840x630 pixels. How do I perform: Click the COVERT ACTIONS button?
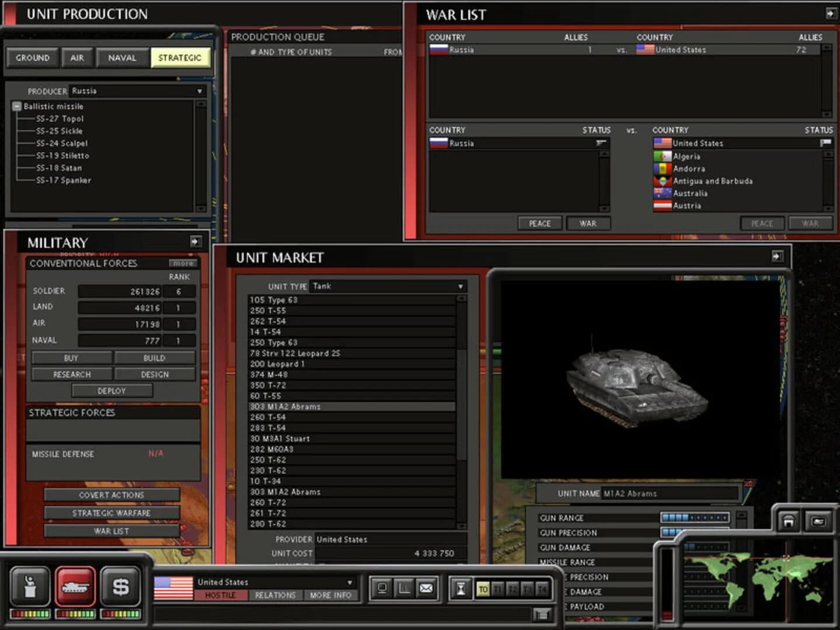pyautogui.click(x=111, y=494)
